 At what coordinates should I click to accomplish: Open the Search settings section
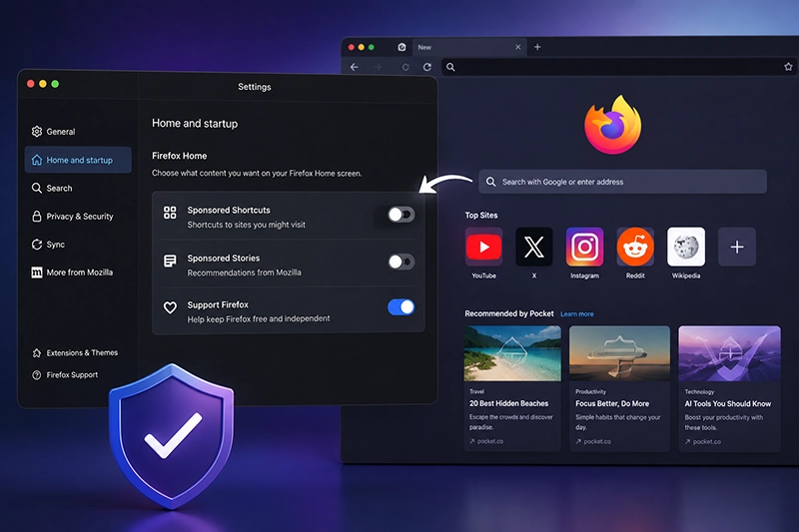[x=52, y=188]
